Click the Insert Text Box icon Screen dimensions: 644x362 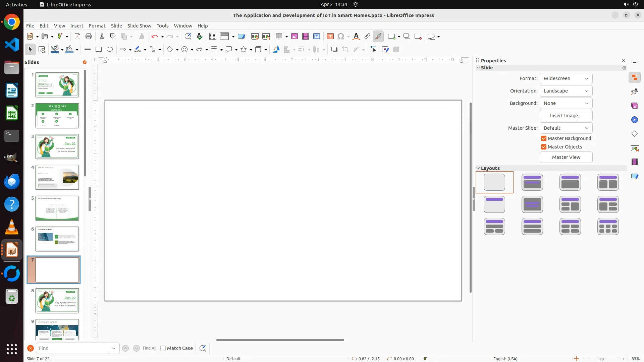330,37
